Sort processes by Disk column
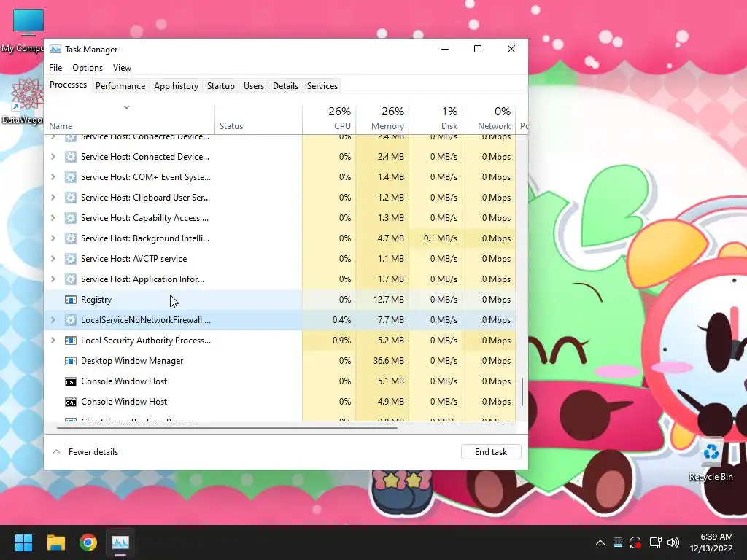This screenshot has height=560, width=747. pyautogui.click(x=436, y=119)
